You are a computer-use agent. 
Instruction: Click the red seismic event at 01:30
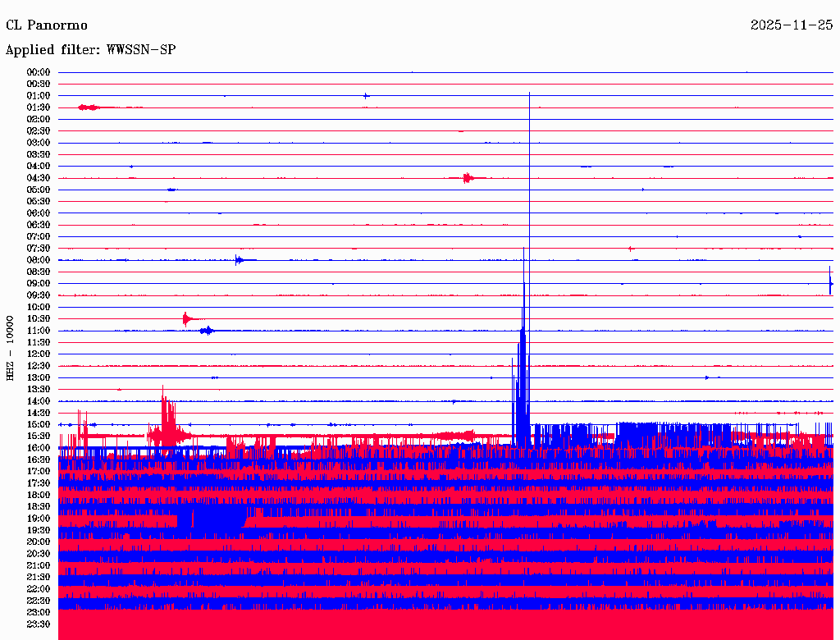89,107
